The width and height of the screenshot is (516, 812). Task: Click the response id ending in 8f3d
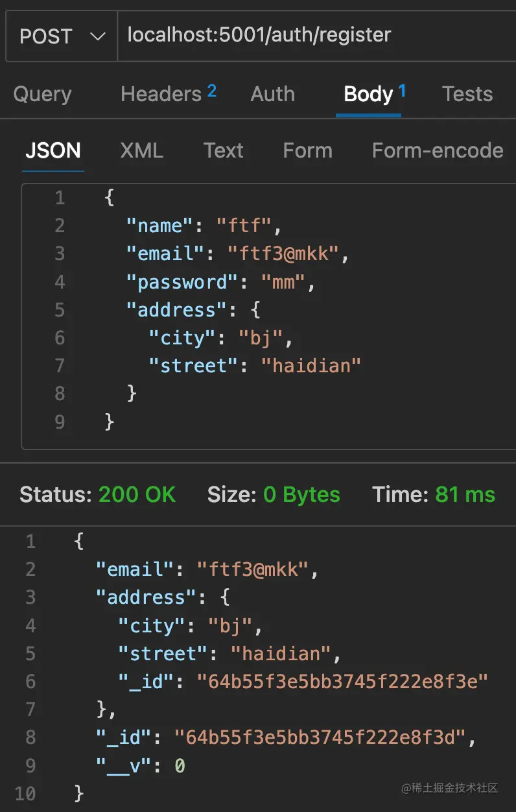pyautogui.click(x=320, y=737)
